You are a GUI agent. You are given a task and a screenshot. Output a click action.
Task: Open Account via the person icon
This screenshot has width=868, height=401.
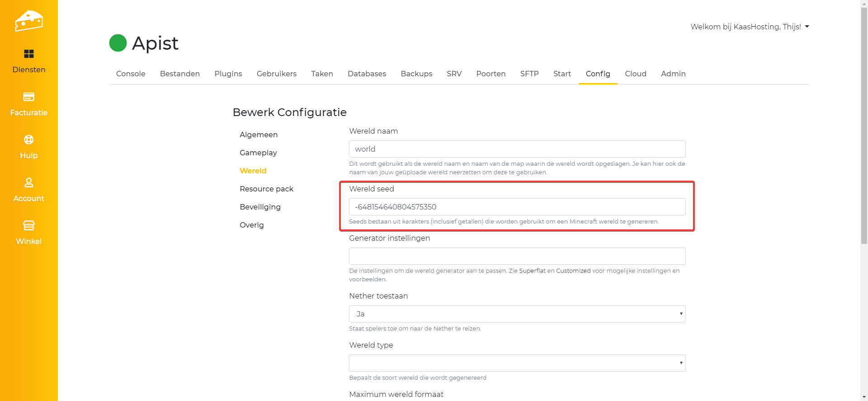(x=28, y=183)
